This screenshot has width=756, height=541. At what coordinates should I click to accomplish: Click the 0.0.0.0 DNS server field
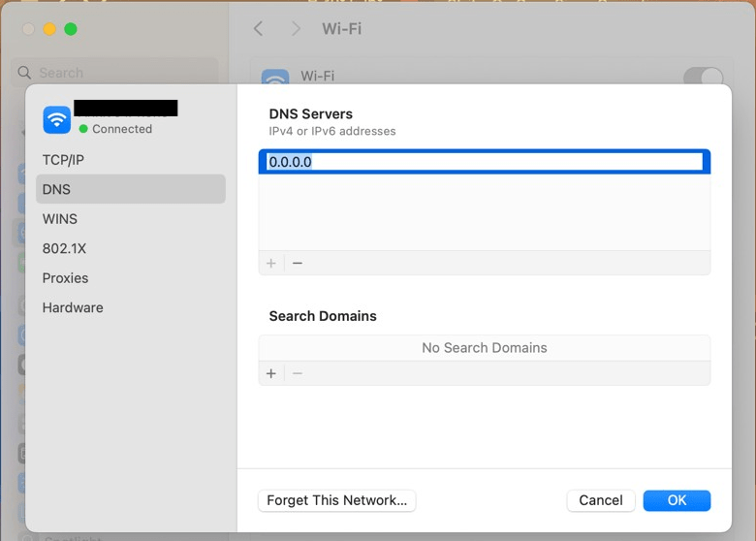[485, 162]
